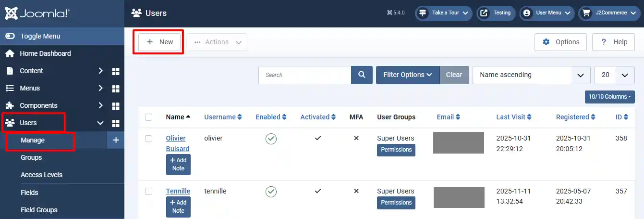Add Note for Olivier Buisard
The height and width of the screenshot is (219, 644).
point(178,165)
